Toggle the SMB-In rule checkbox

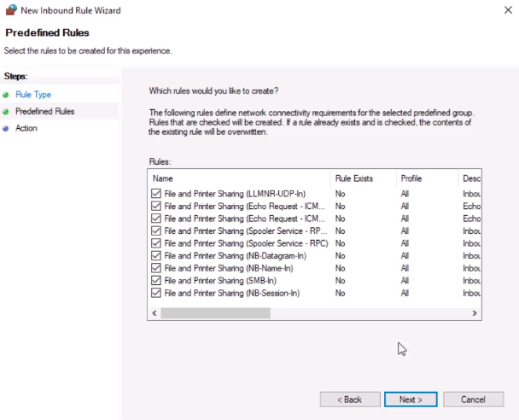[156, 281]
